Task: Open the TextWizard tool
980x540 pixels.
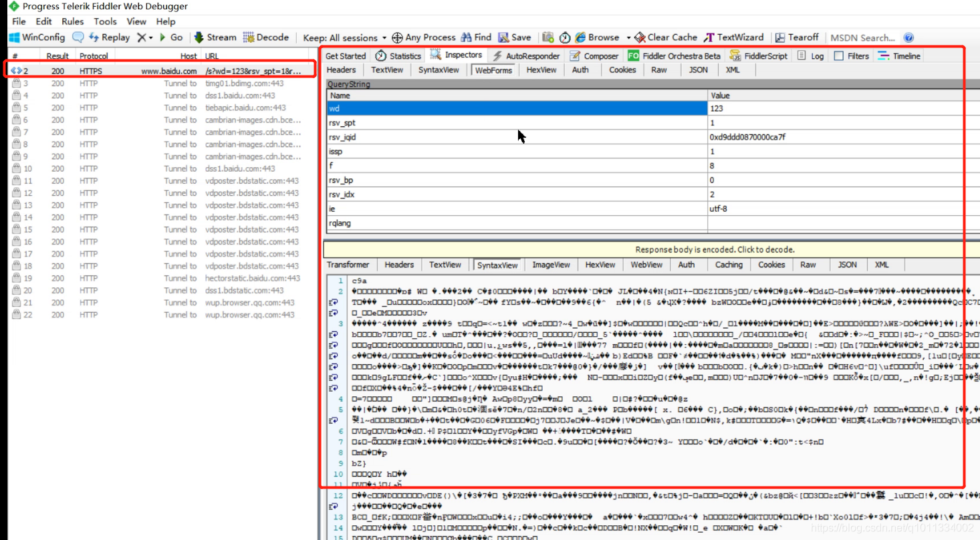Action: [x=734, y=37]
